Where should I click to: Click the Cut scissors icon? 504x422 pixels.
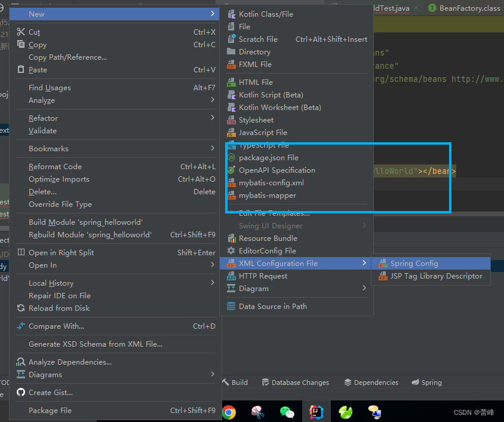[21, 32]
